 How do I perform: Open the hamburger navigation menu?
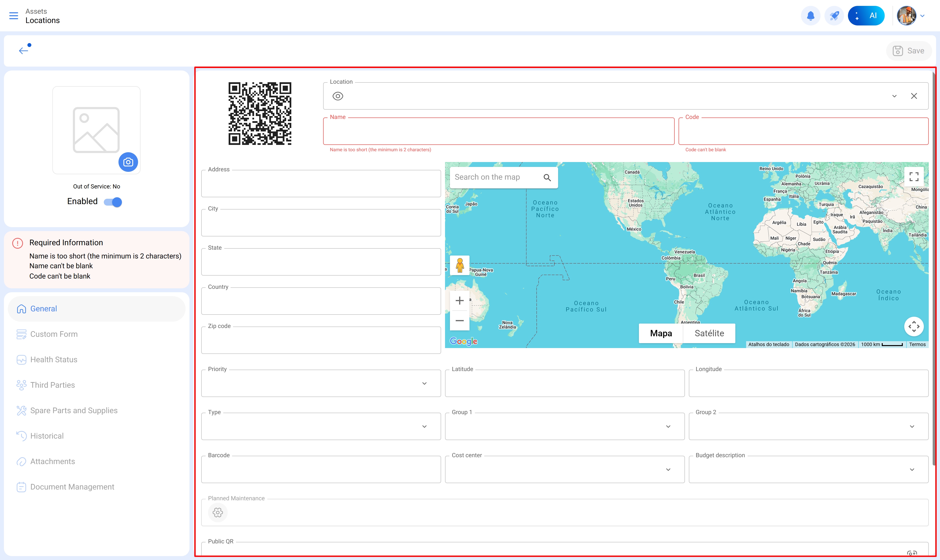(13, 16)
